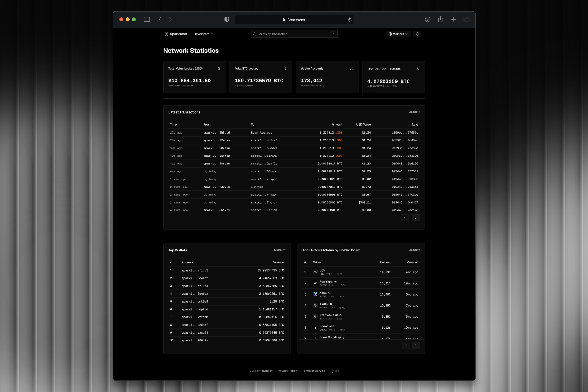Go to next page of LRC-20 tokens
The height and width of the screenshot is (392, 588).
[x=416, y=345]
